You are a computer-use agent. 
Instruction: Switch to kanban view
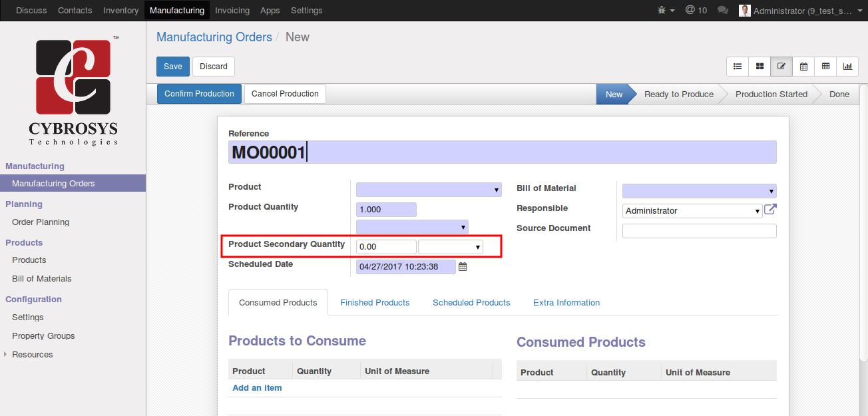pos(759,67)
